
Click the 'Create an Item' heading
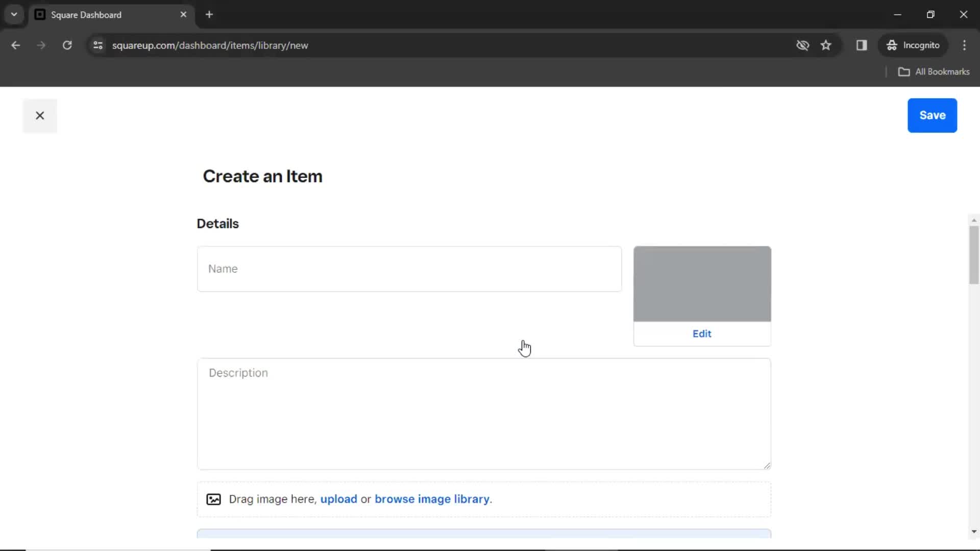pos(262,177)
